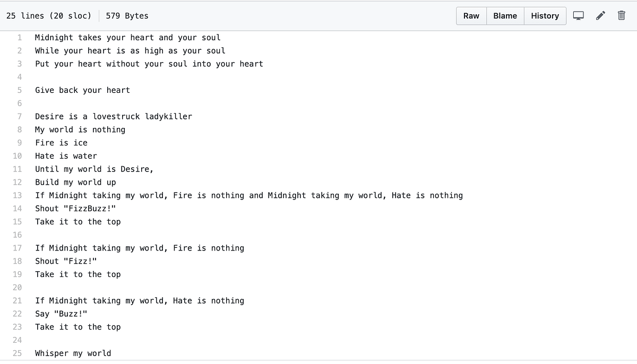The height and width of the screenshot is (364, 637).
Task: Click line number 22 beside Say "Buzz!"
Action: [x=17, y=314]
